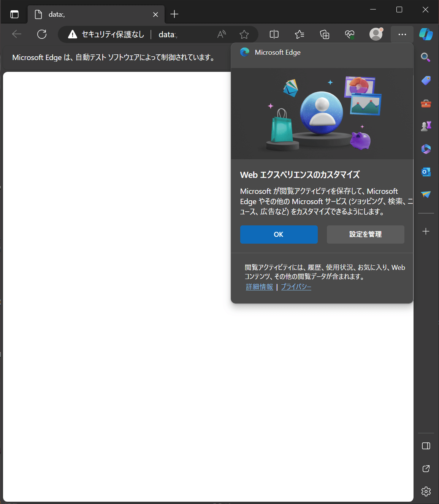Open Browser essentials heart icon
The height and width of the screenshot is (504, 439).
point(350,35)
